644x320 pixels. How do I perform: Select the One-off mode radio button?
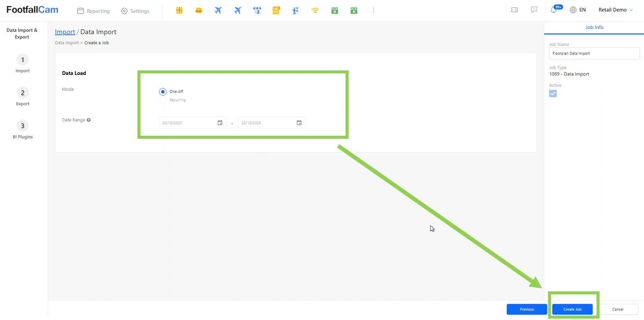click(163, 92)
